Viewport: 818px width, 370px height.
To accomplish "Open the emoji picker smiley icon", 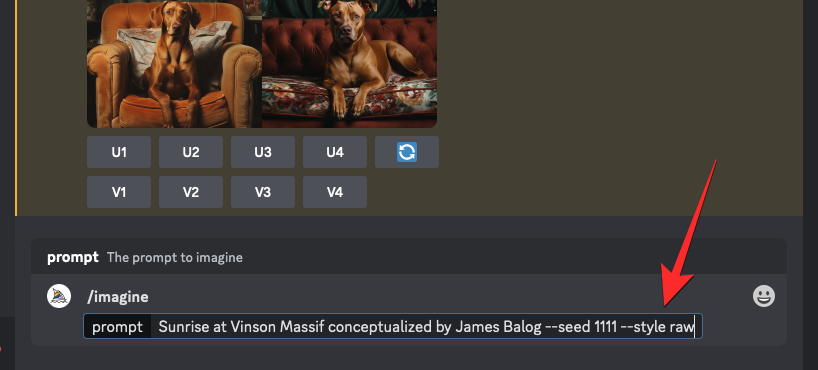I will click(x=764, y=296).
